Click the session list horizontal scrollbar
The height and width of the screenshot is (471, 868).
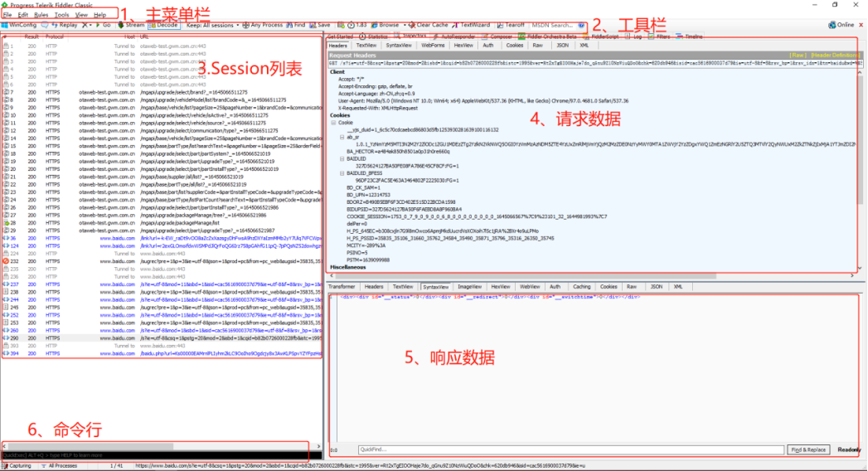[162, 446]
